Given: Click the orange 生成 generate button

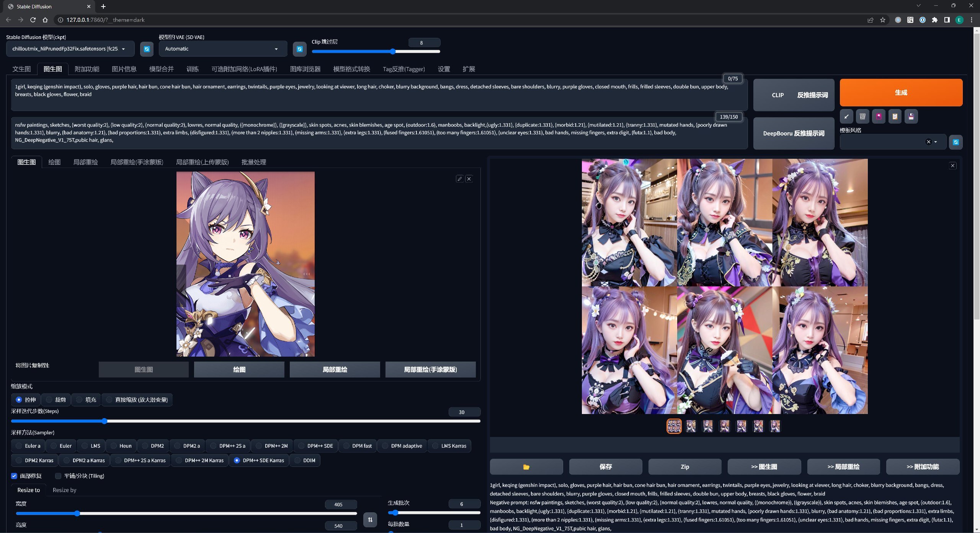Looking at the screenshot, I should point(901,93).
